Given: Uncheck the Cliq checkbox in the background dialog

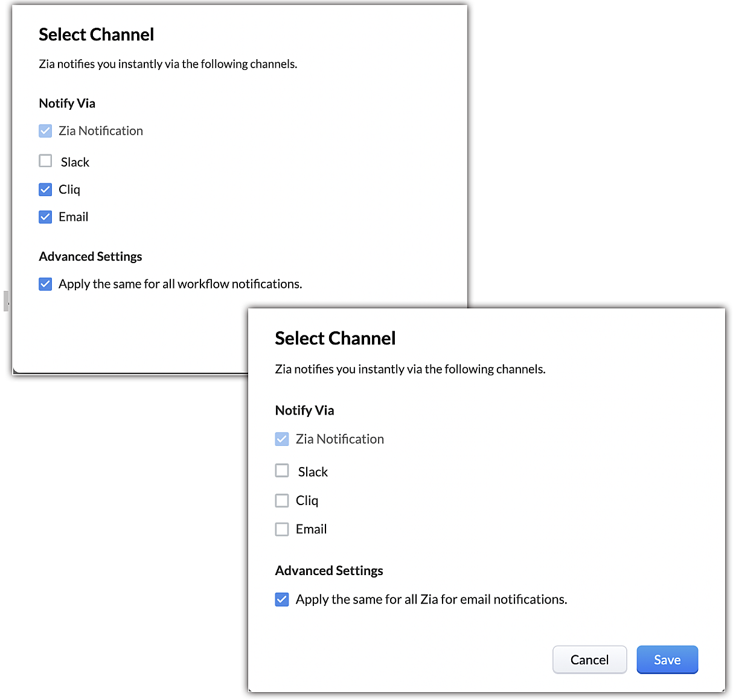Looking at the screenshot, I should [45, 189].
